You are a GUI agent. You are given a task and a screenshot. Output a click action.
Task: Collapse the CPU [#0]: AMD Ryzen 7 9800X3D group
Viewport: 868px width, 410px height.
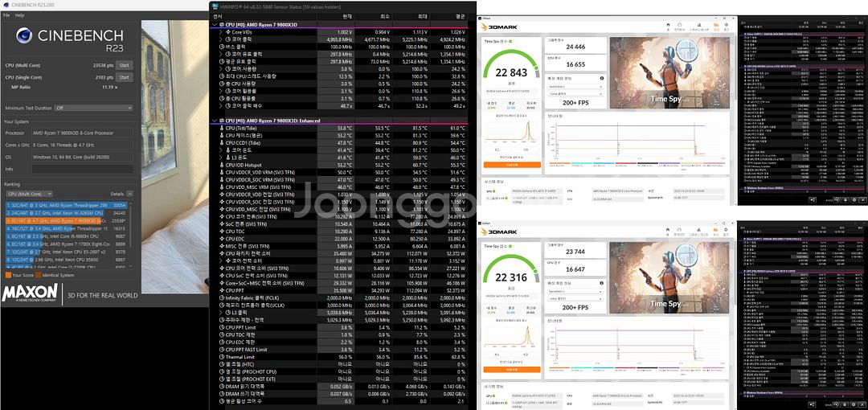click(215, 25)
